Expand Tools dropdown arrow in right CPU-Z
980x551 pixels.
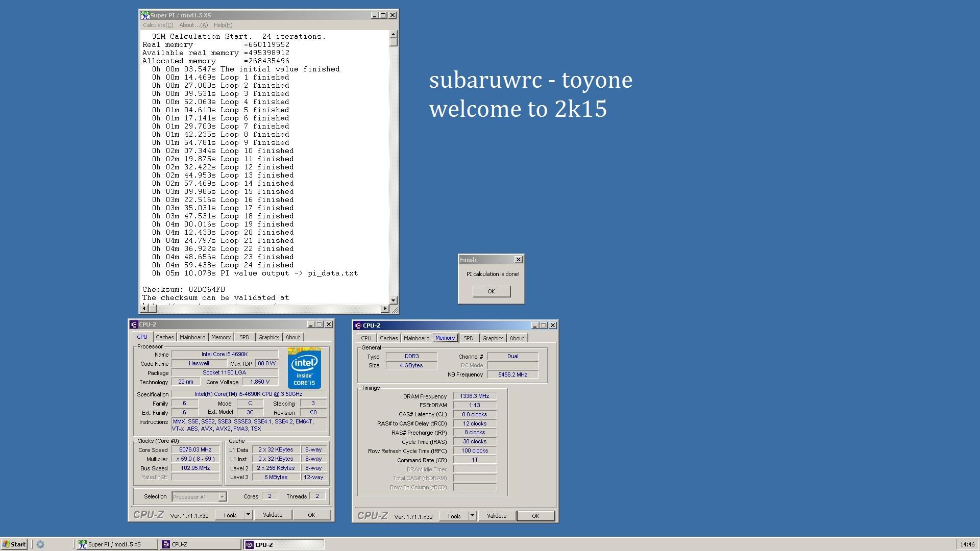tap(472, 516)
